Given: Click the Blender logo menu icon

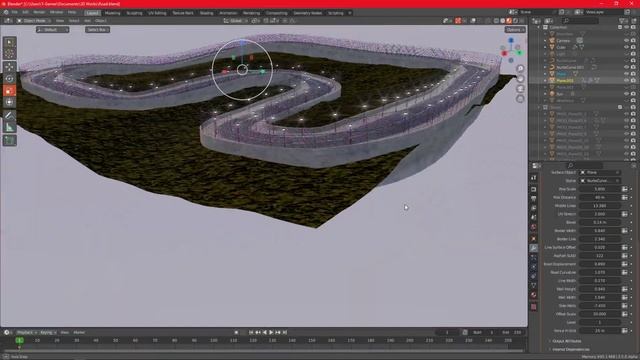Looking at the screenshot, I should pyautogui.click(x=6, y=13).
